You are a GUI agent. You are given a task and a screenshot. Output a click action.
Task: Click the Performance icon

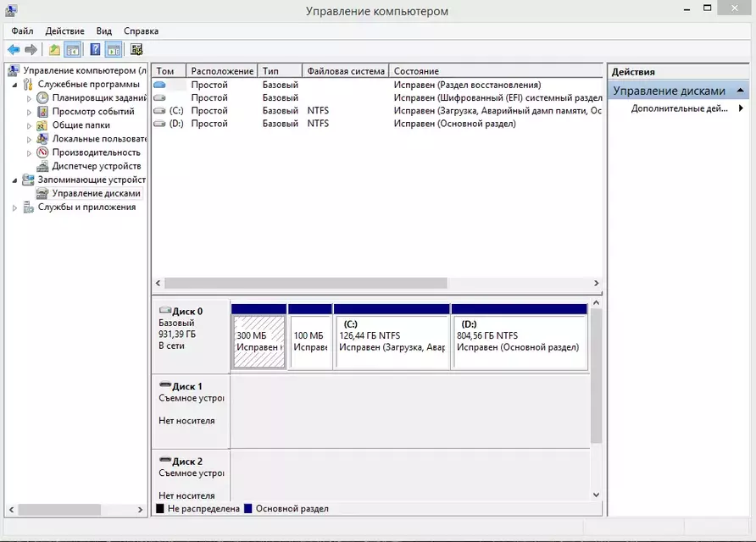coord(43,152)
